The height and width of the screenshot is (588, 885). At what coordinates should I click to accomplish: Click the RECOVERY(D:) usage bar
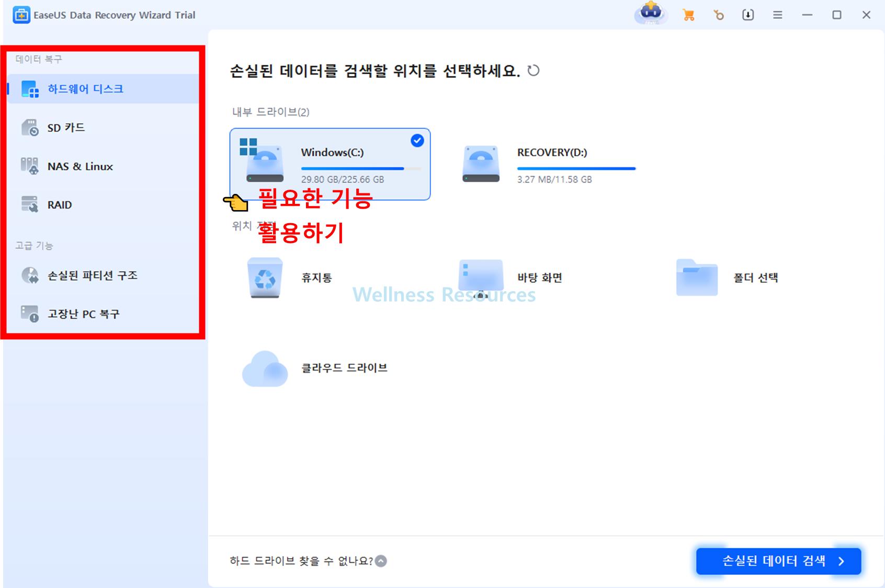tap(576, 168)
